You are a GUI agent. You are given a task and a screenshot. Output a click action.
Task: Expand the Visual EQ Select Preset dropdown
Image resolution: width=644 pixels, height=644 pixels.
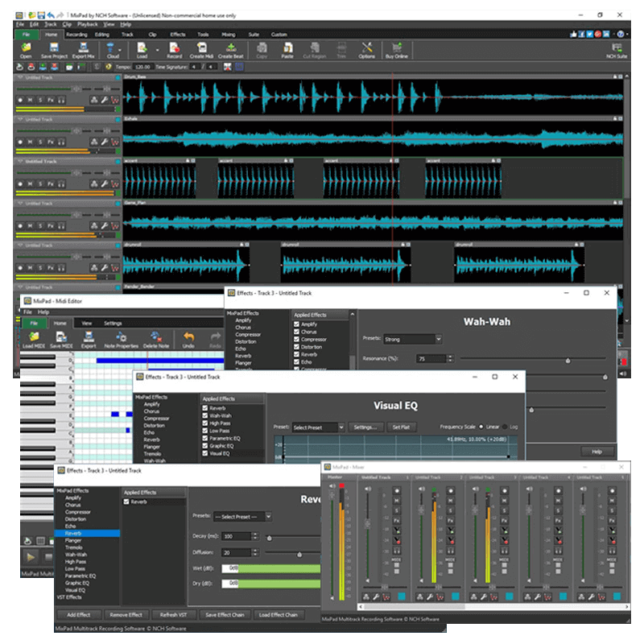318,427
